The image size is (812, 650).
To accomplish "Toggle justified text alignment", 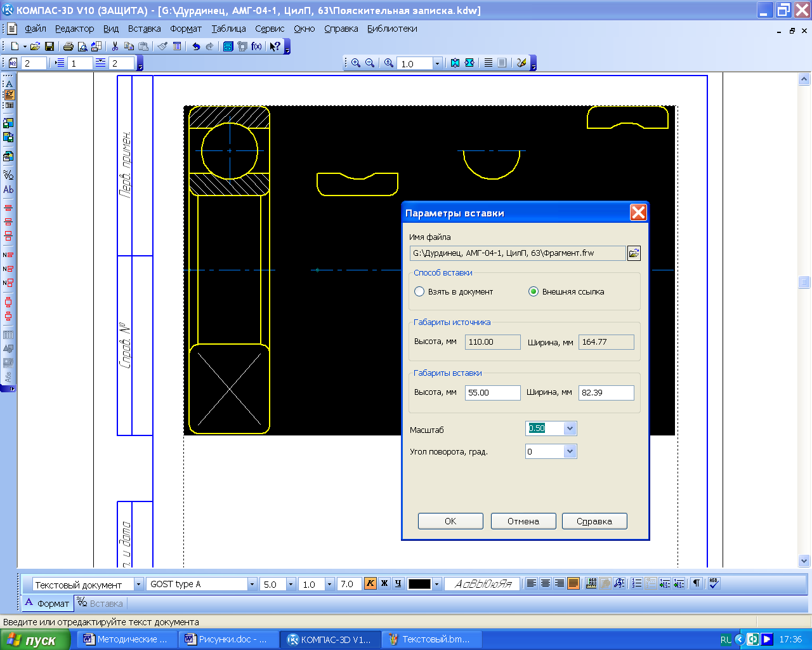I will pos(573,583).
